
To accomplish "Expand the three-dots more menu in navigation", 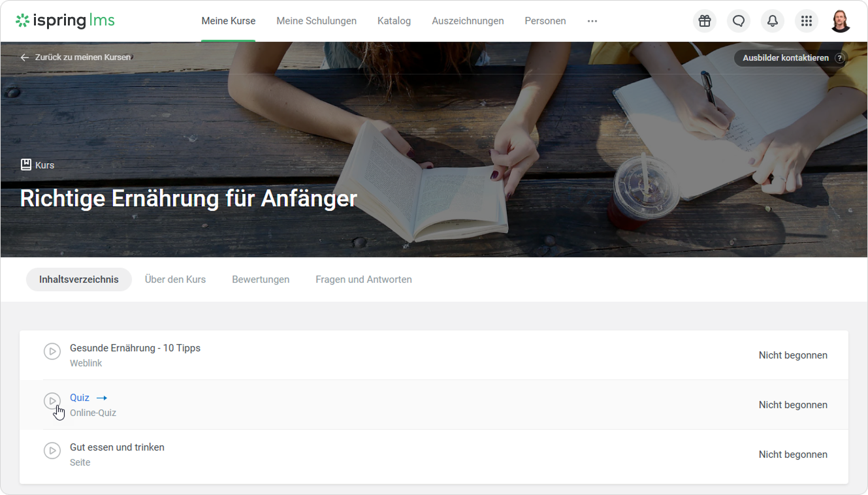I will 592,21.
